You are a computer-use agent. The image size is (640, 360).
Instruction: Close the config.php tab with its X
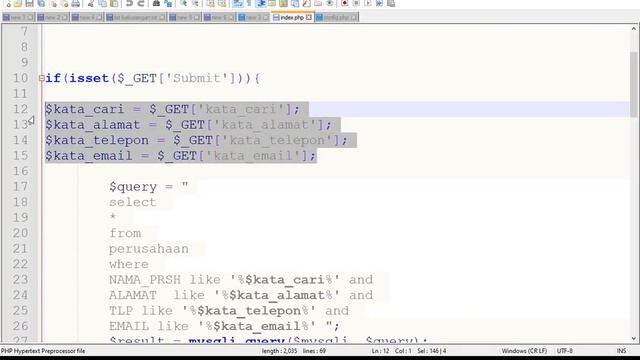pyautogui.click(x=354, y=18)
